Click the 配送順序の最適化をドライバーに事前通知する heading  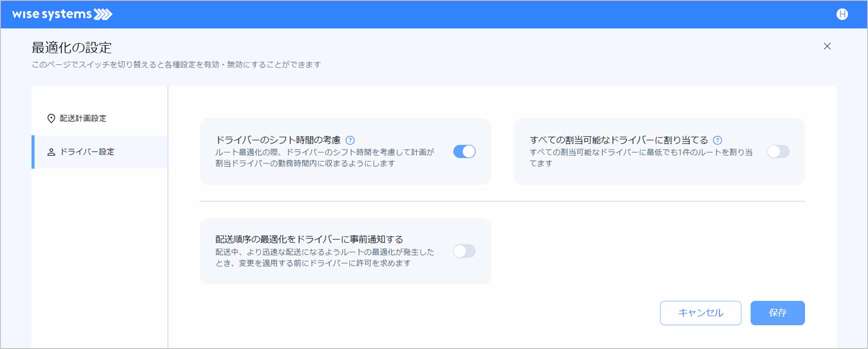click(309, 239)
